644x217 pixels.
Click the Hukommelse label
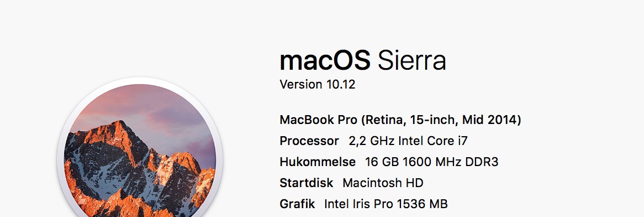(x=318, y=162)
